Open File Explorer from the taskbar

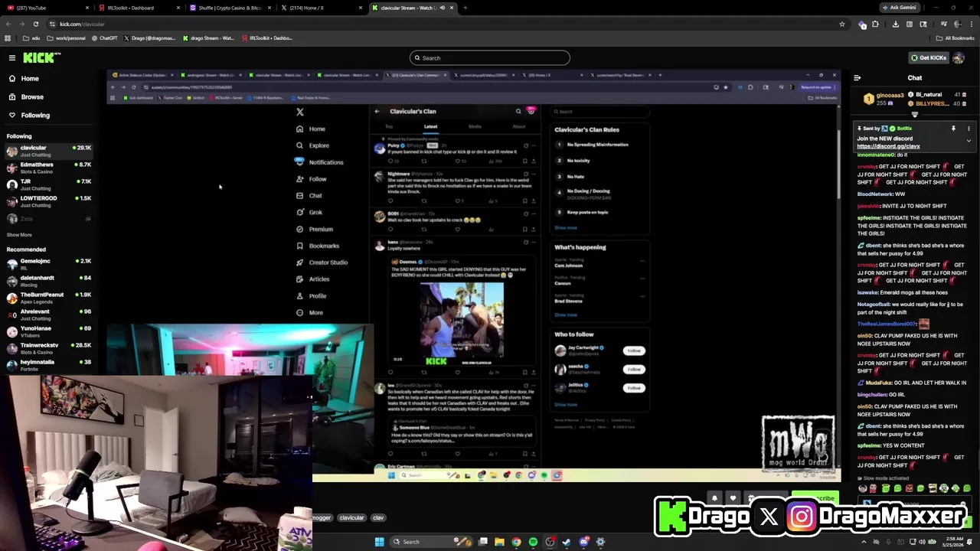pos(500,542)
